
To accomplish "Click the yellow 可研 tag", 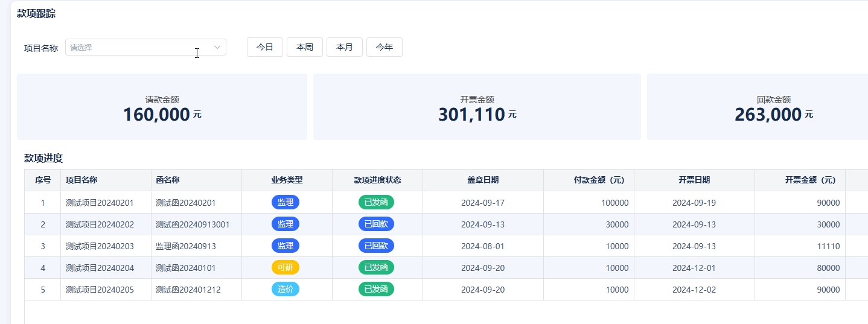I will (286, 268).
